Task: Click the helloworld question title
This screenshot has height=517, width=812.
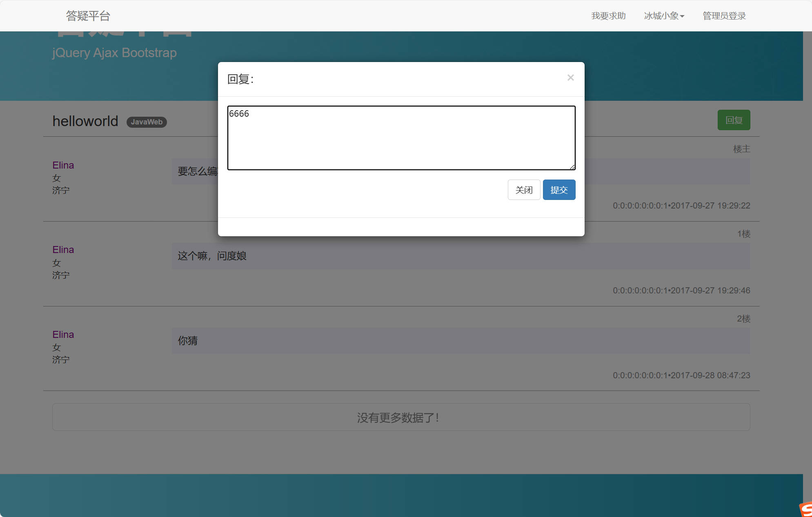Action: pyautogui.click(x=85, y=121)
